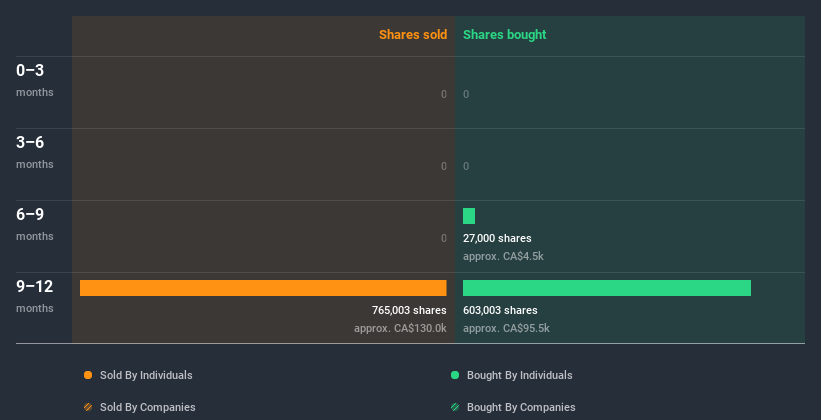Click the 0–3 months row label
821x420 pixels.
click(x=35, y=80)
